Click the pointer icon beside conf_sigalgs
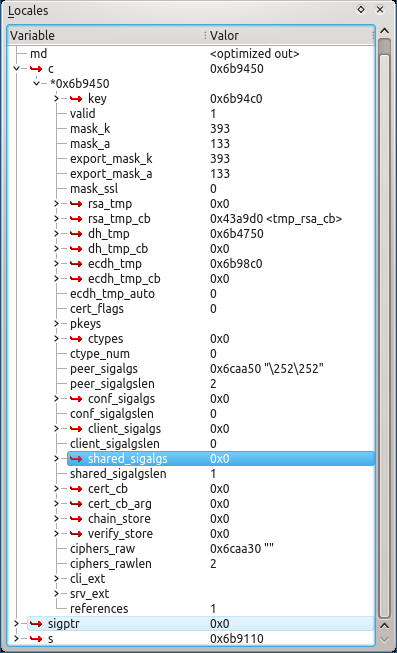The height and width of the screenshot is (653, 397). (x=76, y=399)
